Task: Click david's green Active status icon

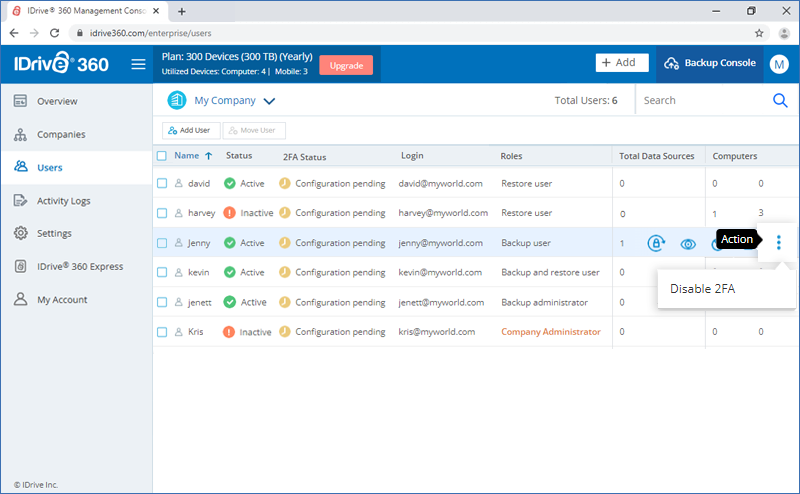Action: 230,183
